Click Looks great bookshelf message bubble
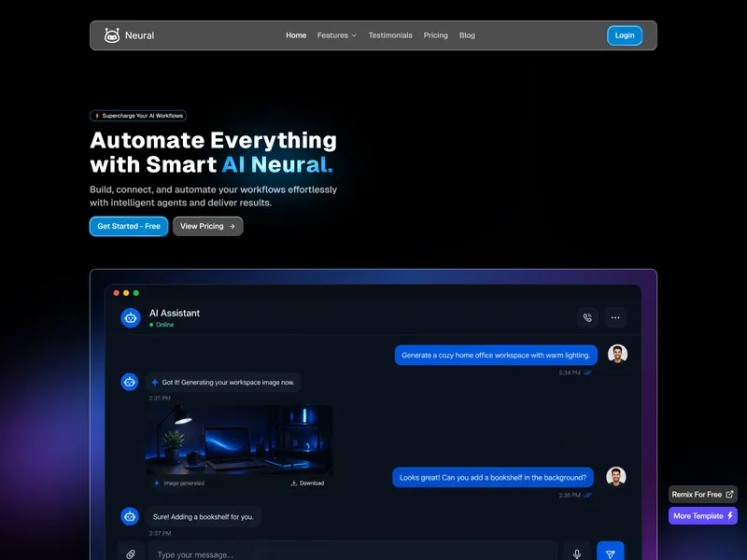The width and height of the screenshot is (747, 560). pos(493,478)
